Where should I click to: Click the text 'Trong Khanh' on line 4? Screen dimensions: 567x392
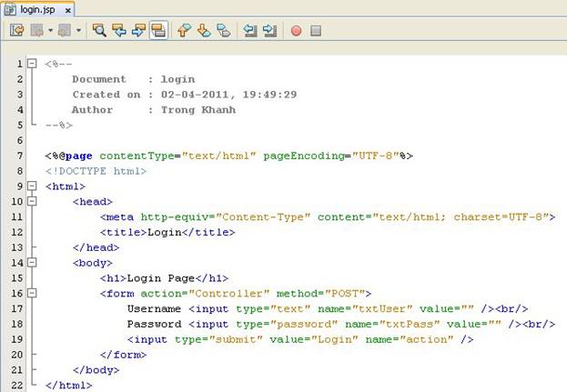198,110
